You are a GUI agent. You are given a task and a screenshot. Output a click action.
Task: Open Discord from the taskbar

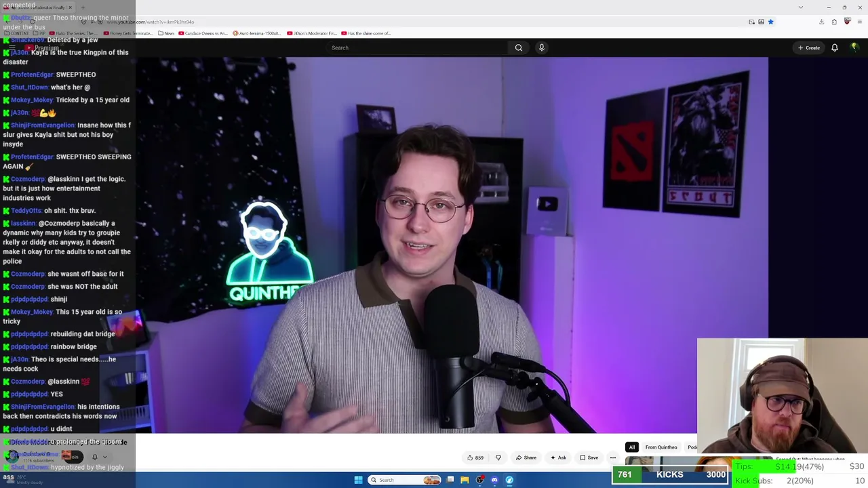pyautogui.click(x=494, y=480)
